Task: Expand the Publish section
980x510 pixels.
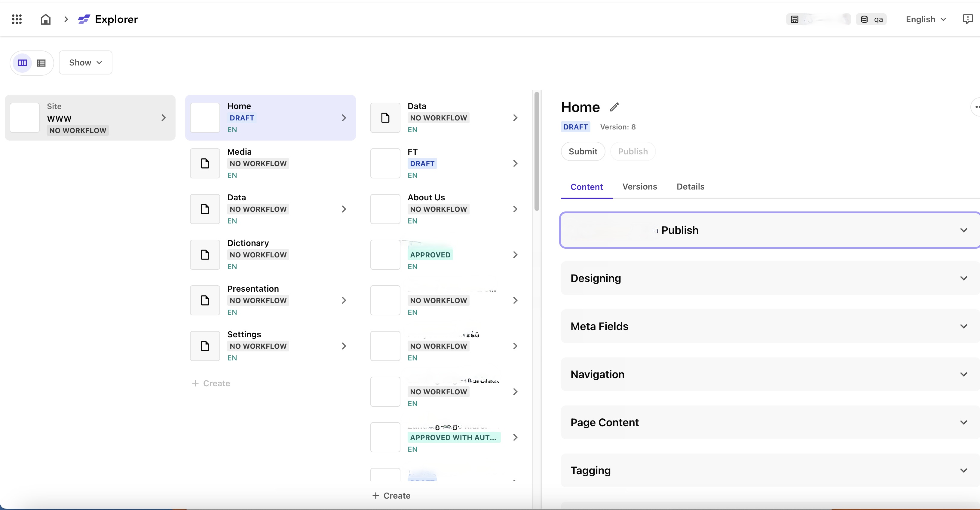Action: point(770,230)
